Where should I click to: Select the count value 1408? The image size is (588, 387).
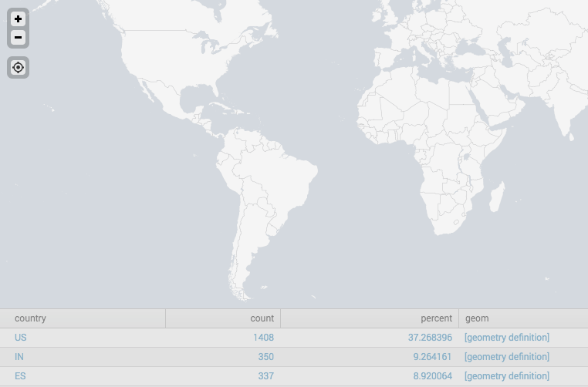point(263,338)
